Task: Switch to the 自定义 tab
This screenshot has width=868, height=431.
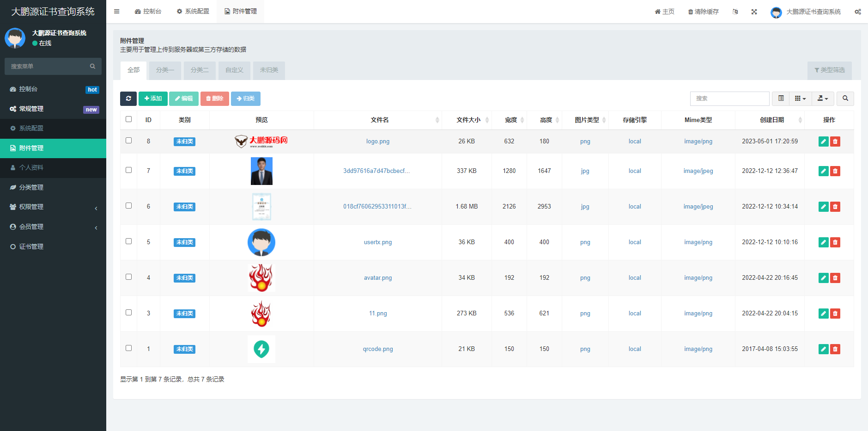Action: (x=234, y=70)
